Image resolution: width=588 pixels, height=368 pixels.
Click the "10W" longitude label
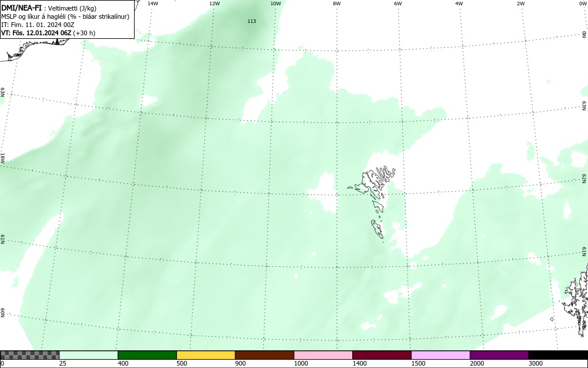point(276,4)
